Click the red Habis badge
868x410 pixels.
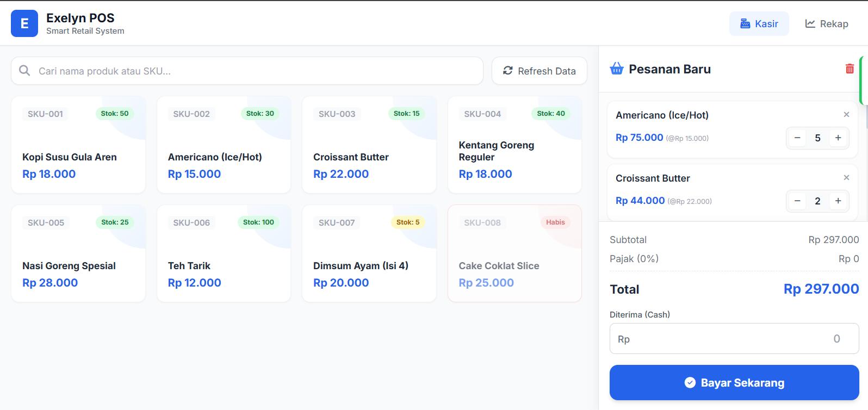click(x=555, y=222)
